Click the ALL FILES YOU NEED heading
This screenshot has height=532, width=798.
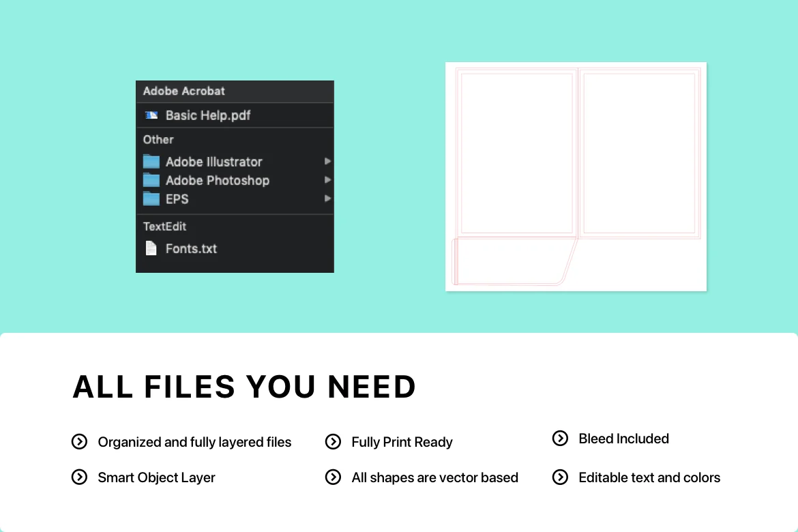pos(244,387)
